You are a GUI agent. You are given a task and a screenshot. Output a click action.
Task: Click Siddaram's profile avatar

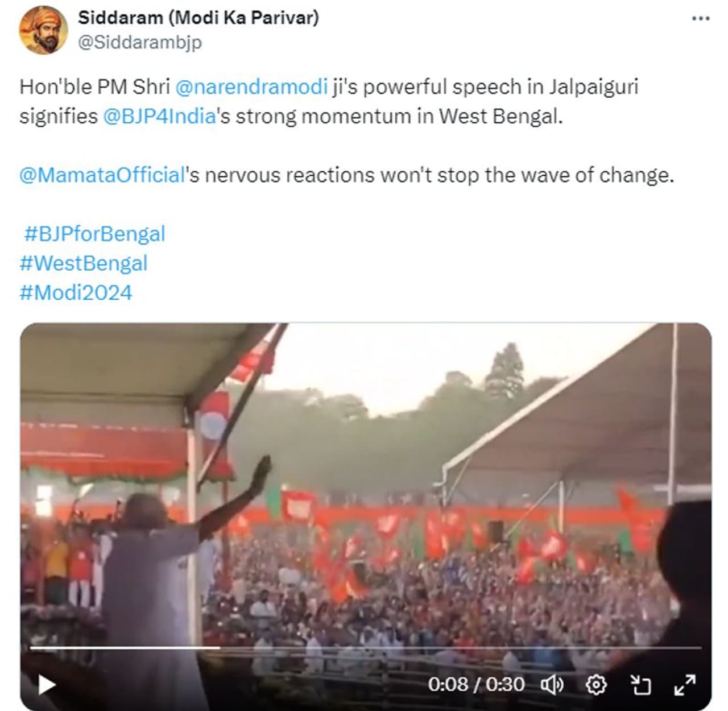44,30
